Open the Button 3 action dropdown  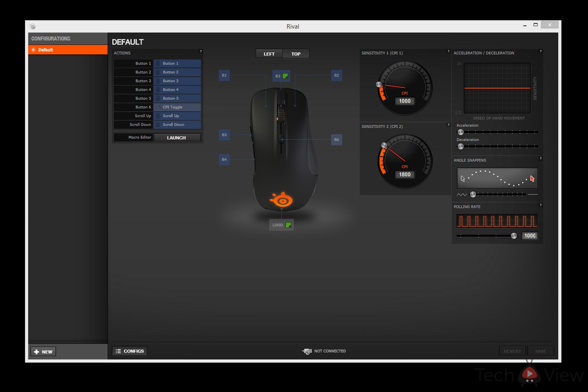(177, 81)
